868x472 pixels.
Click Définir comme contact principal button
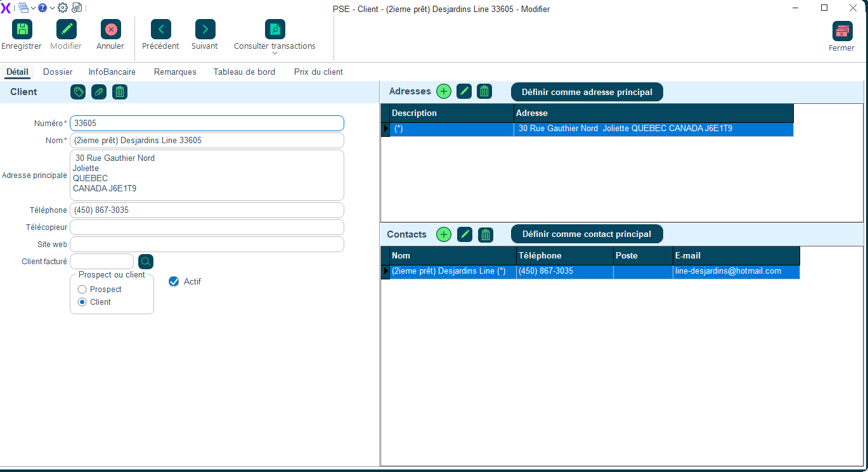coord(587,234)
